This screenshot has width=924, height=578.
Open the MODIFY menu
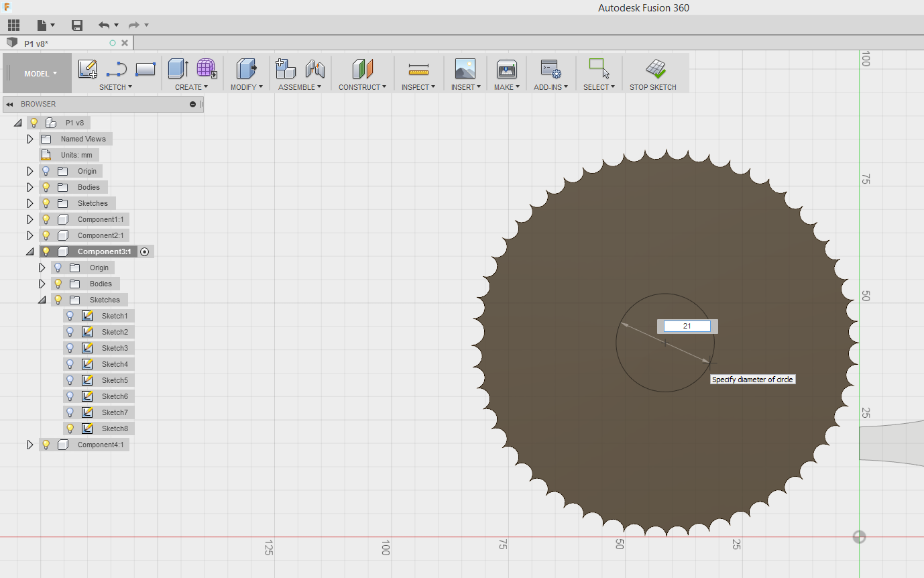tap(246, 87)
